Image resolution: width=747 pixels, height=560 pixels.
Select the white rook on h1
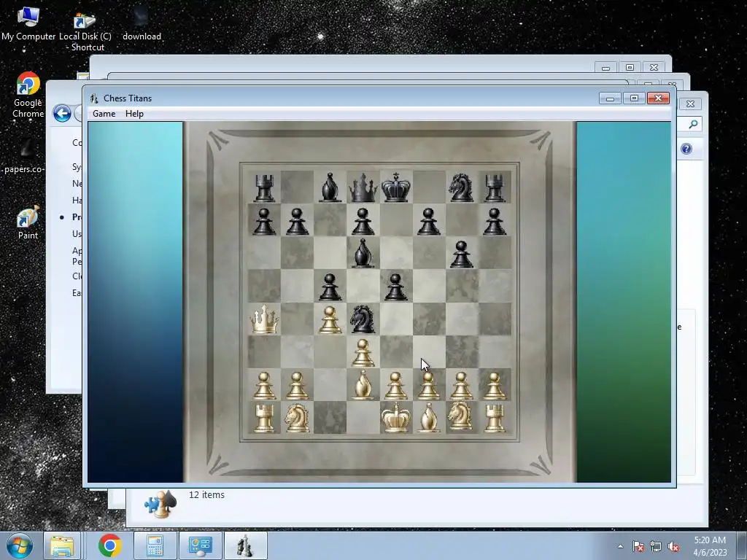(x=494, y=418)
